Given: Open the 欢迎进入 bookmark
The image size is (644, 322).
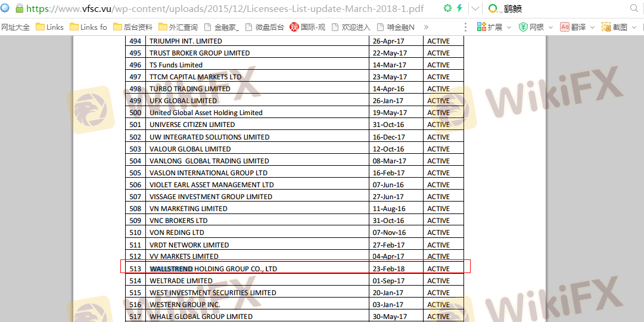Looking at the screenshot, I should pyautogui.click(x=351, y=27).
